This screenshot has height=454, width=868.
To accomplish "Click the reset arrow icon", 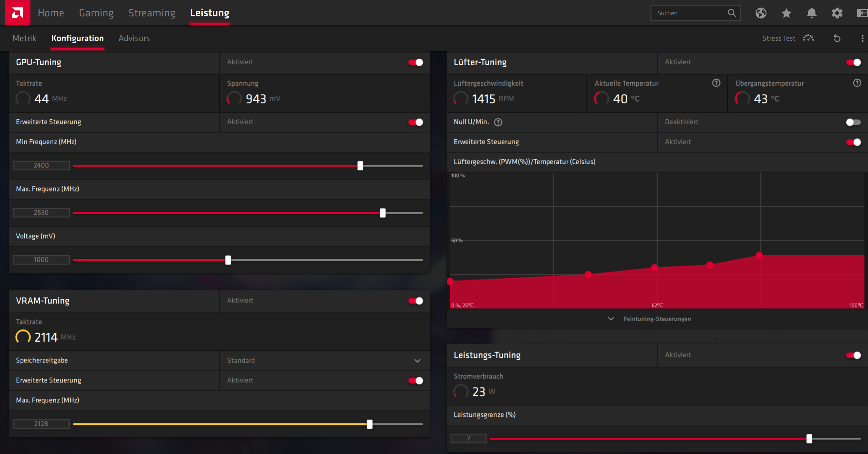I will tap(837, 38).
